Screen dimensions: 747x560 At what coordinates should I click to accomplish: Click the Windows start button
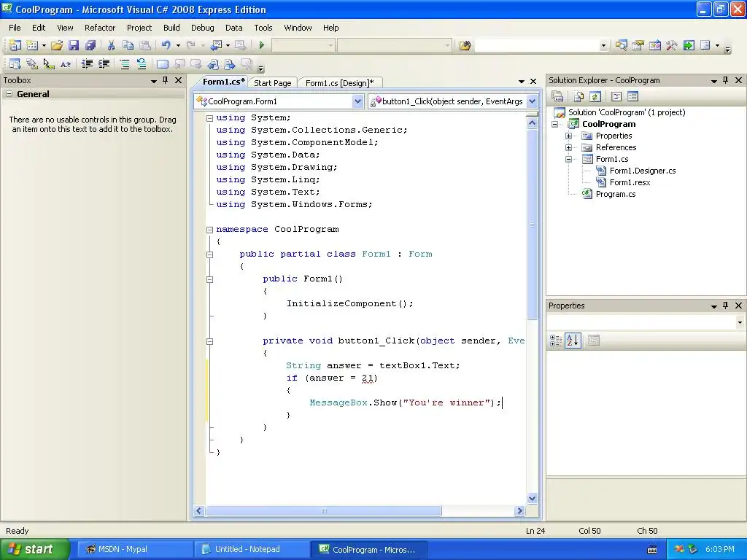click(35, 549)
